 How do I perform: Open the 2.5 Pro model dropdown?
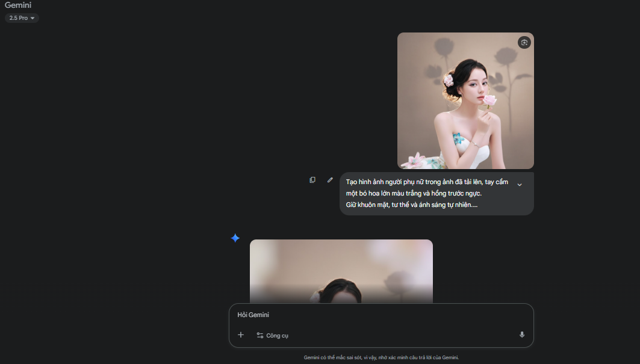(x=22, y=18)
